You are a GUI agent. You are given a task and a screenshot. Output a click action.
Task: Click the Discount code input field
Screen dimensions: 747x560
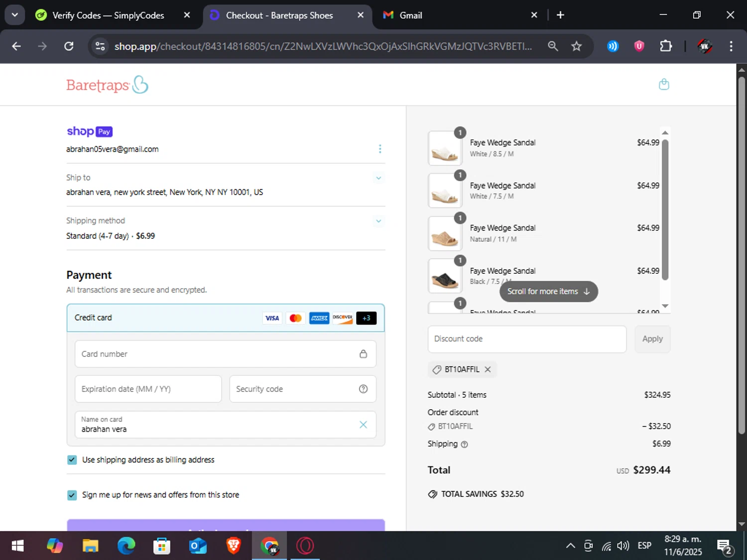[527, 339]
